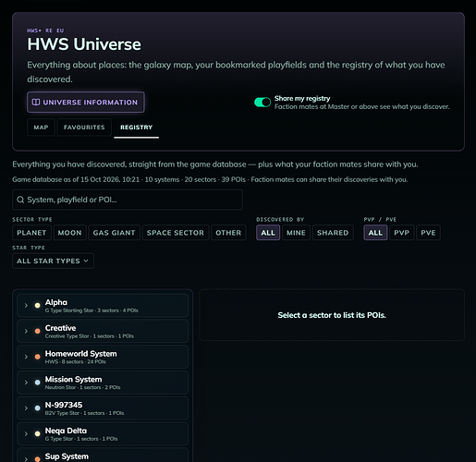Filter sector type by Planet
The image size is (476, 462).
[x=31, y=233]
